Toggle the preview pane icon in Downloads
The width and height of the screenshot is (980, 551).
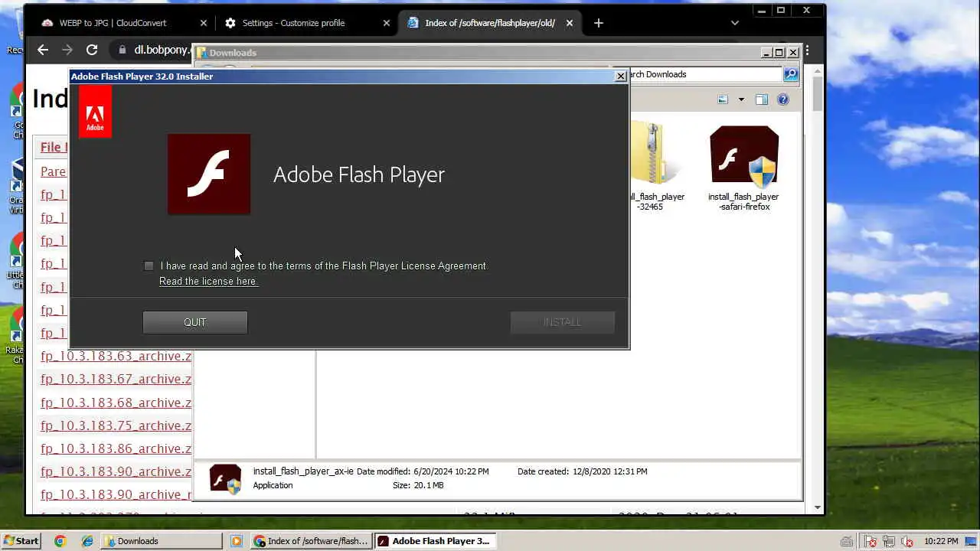pos(761,99)
